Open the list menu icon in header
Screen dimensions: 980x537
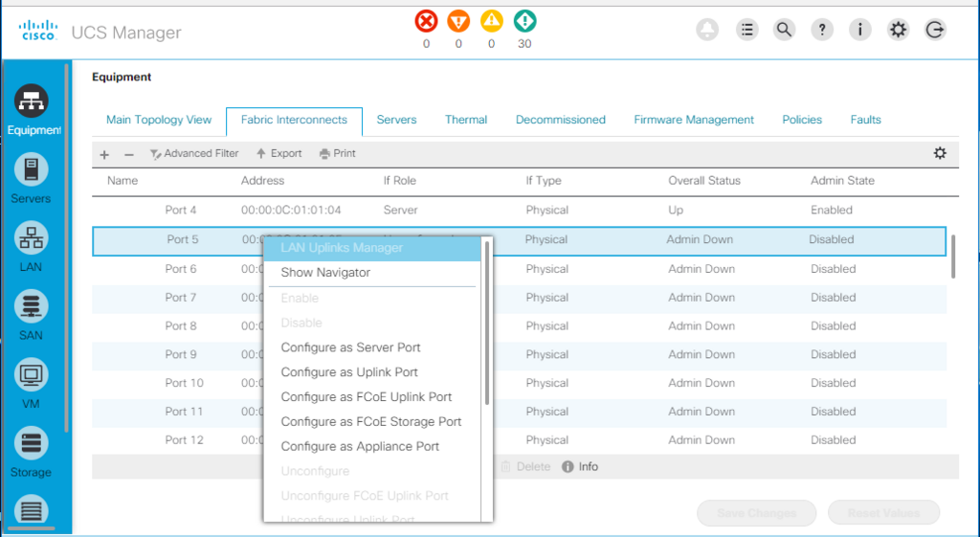click(x=746, y=30)
